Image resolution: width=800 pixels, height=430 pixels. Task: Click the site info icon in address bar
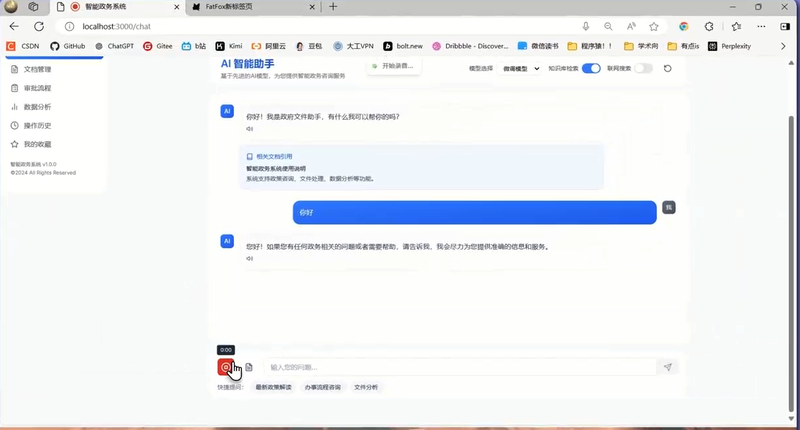(x=69, y=27)
